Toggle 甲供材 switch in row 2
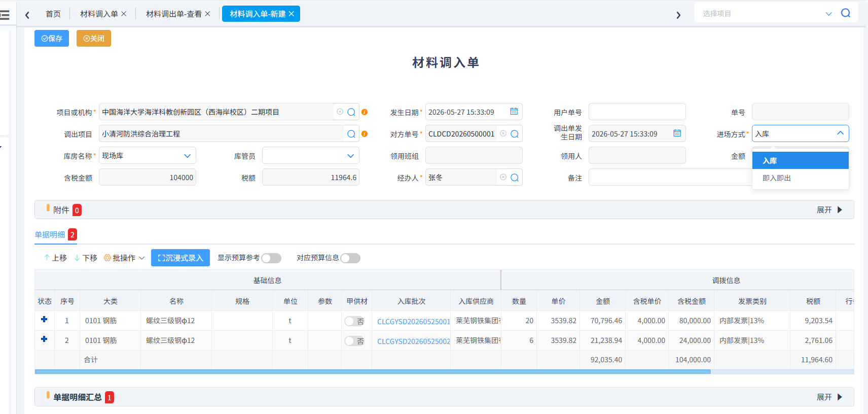Image resolution: width=868 pixels, height=414 pixels. 354,341
